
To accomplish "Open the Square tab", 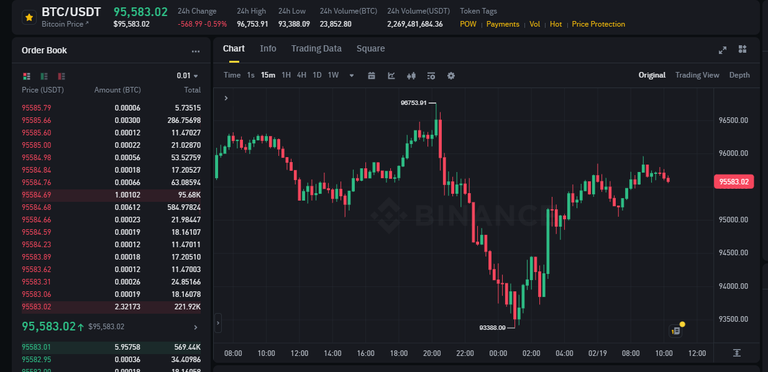I will click(x=371, y=48).
